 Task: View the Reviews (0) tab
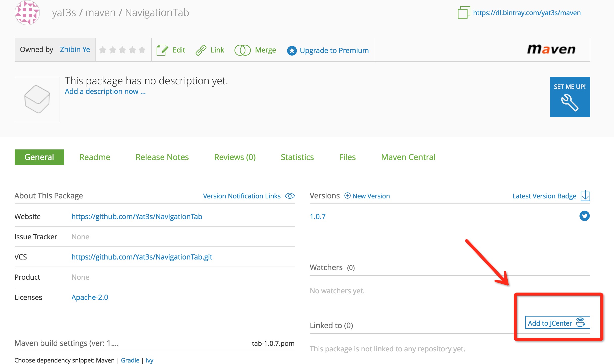click(x=235, y=157)
